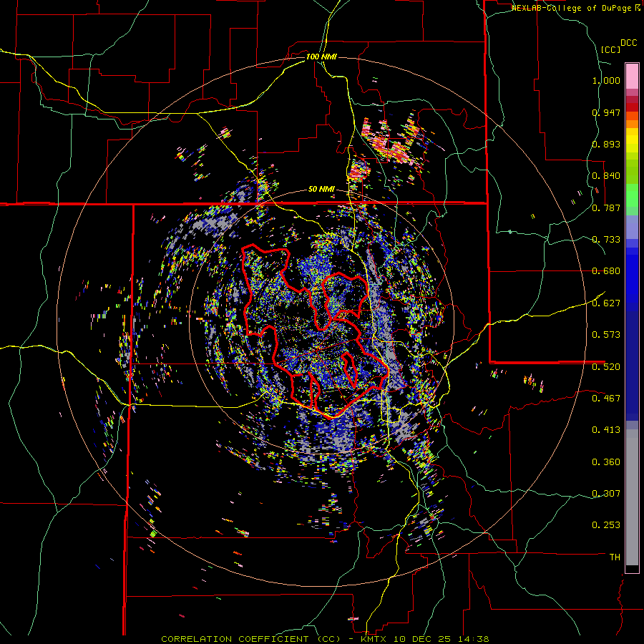Screen dimensions: 644x644
Task: Click the 0.413 legend value
Action: pyautogui.click(x=606, y=430)
